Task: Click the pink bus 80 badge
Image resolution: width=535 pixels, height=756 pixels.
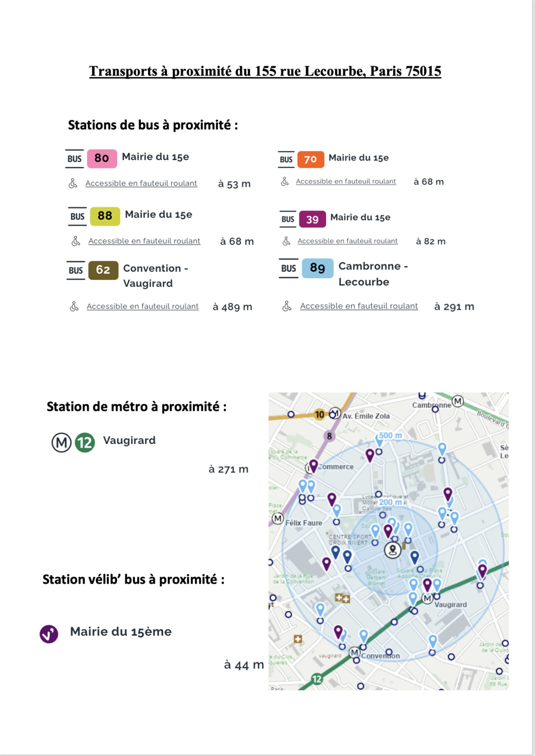Action: [102, 158]
